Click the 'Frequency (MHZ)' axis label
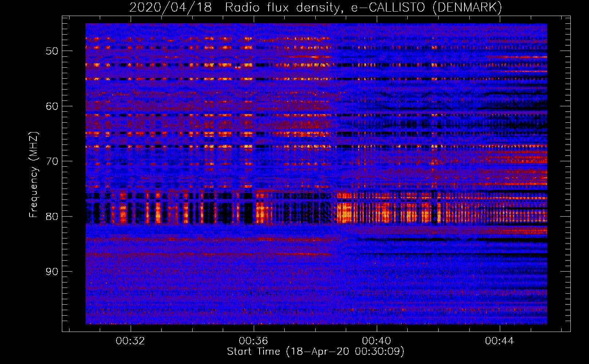Viewport: 589px width, 364px height. point(33,175)
